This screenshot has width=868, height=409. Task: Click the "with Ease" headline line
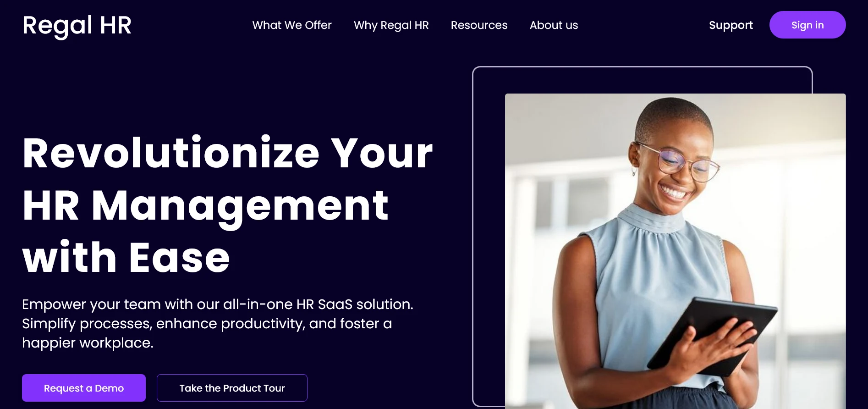pyautogui.click(x=126, y=257)
